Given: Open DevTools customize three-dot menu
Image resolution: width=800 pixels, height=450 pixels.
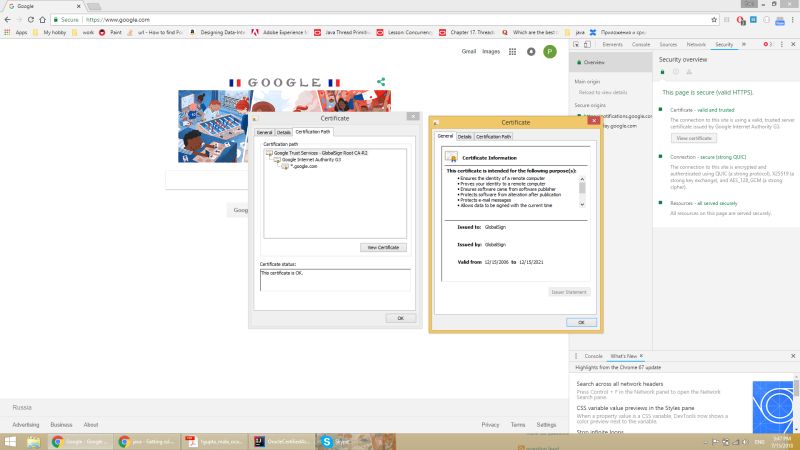Looking at the screenshot, I should (x=782, y=44).
